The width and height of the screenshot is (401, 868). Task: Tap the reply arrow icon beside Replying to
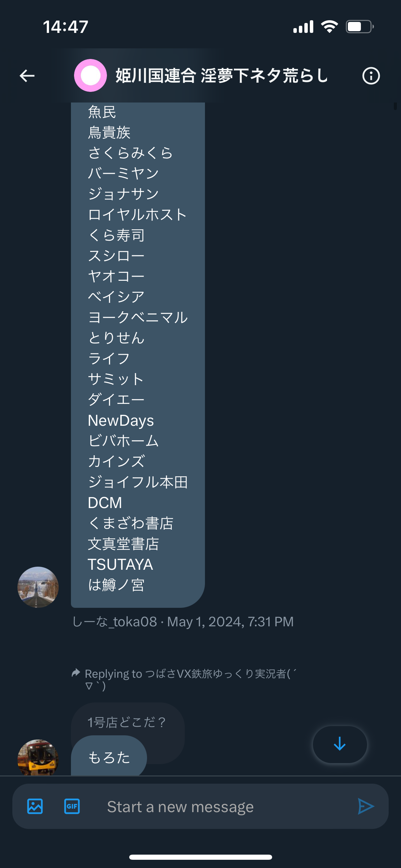pos(76,673)
